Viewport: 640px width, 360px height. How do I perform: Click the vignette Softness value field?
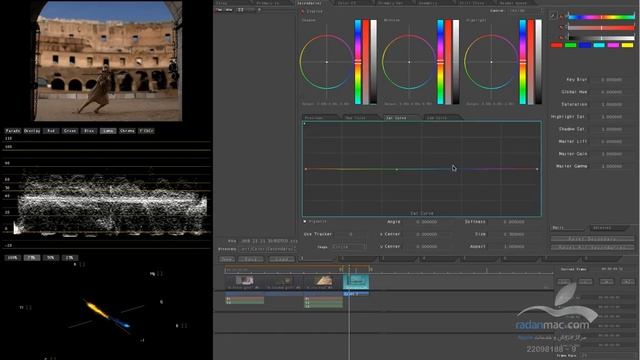click(x=513, y=222)
